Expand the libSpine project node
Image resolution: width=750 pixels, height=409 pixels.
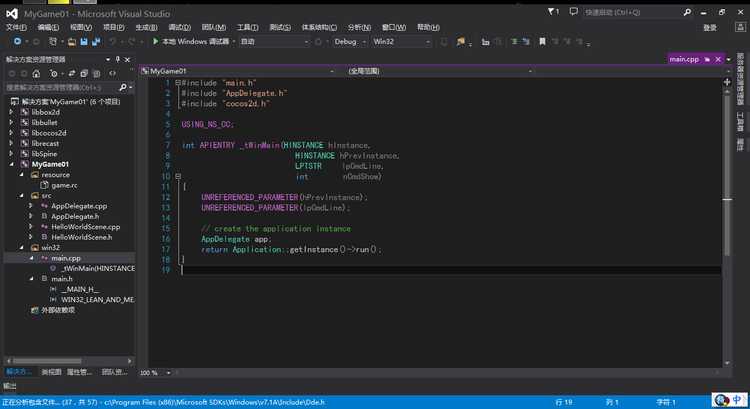[11, 154]
